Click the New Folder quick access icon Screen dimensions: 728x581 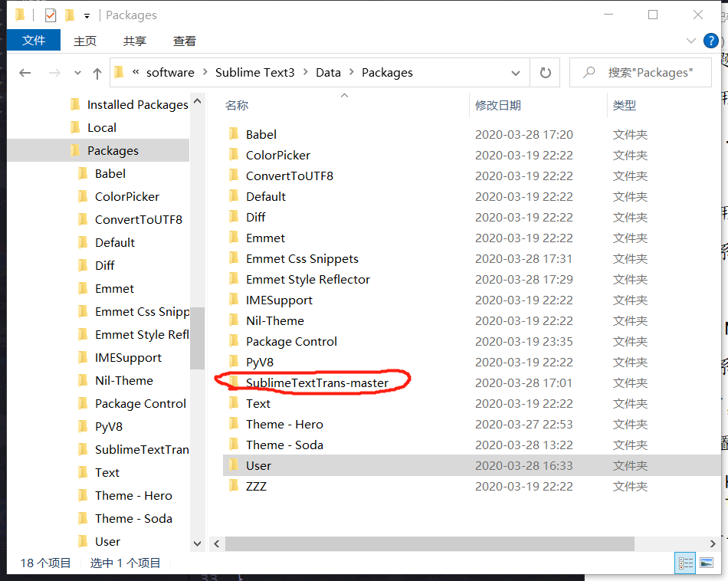click(70, 15)
